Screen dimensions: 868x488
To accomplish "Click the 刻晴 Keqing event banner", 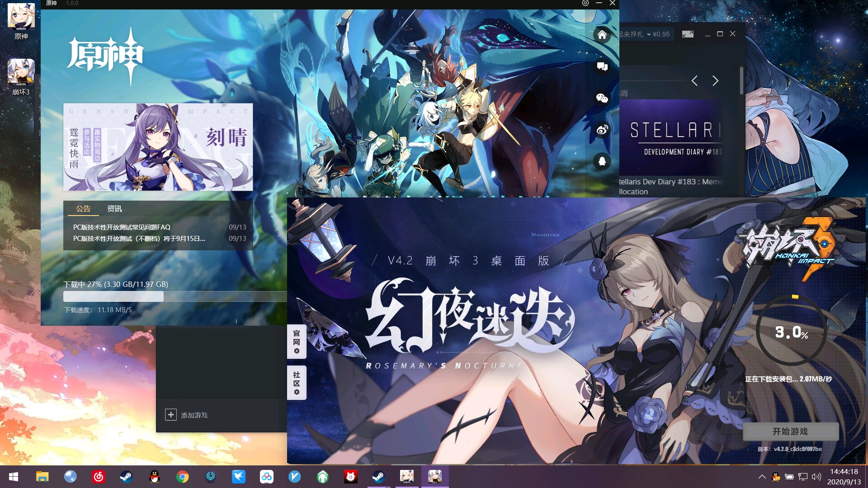I will click(158, 147).
